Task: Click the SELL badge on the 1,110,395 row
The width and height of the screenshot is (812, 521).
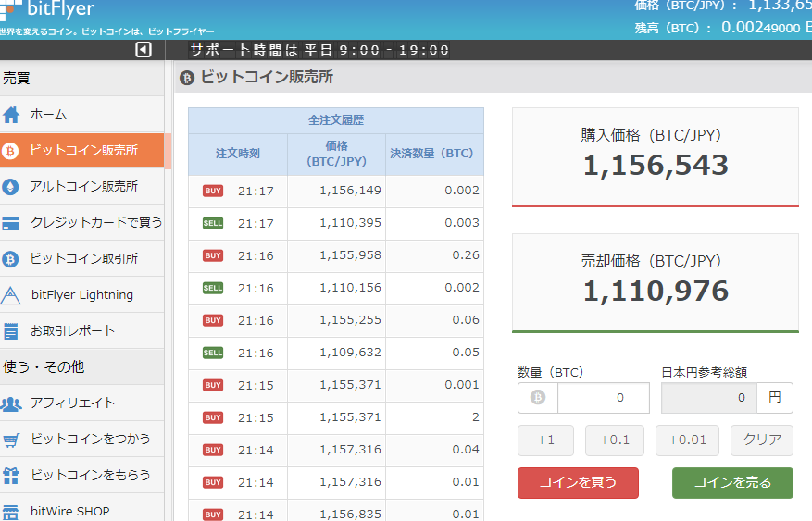Action: pyautogui.click(x=213, y=223)
